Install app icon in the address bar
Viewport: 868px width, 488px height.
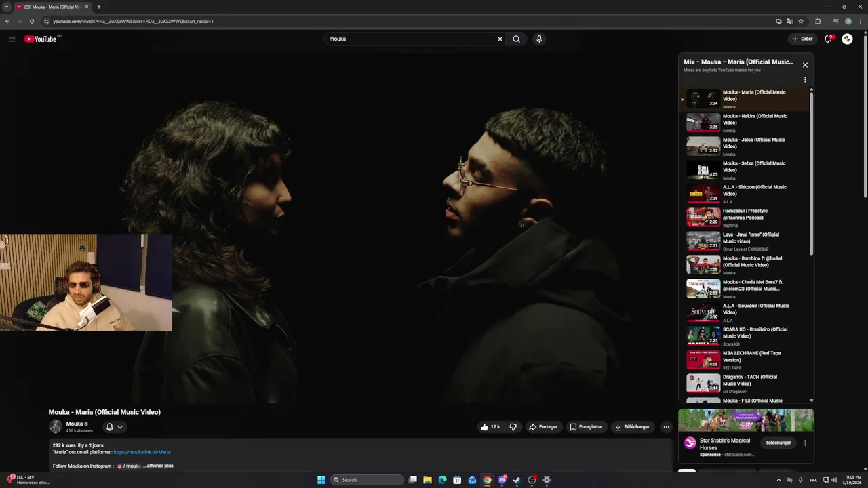click(778, 21)
